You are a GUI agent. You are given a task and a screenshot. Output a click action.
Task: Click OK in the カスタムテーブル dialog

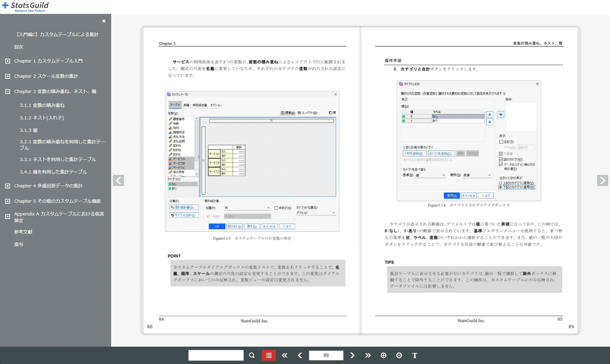217,226
